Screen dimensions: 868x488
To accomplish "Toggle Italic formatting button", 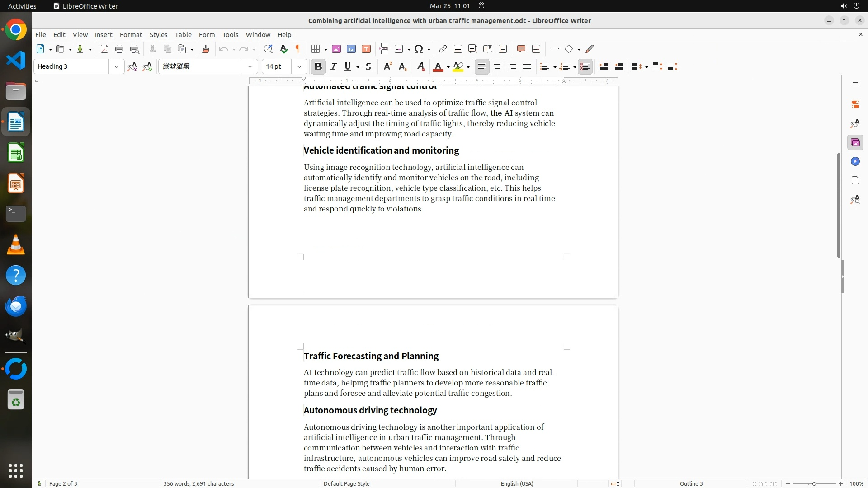I will click(x=334, y=67).
